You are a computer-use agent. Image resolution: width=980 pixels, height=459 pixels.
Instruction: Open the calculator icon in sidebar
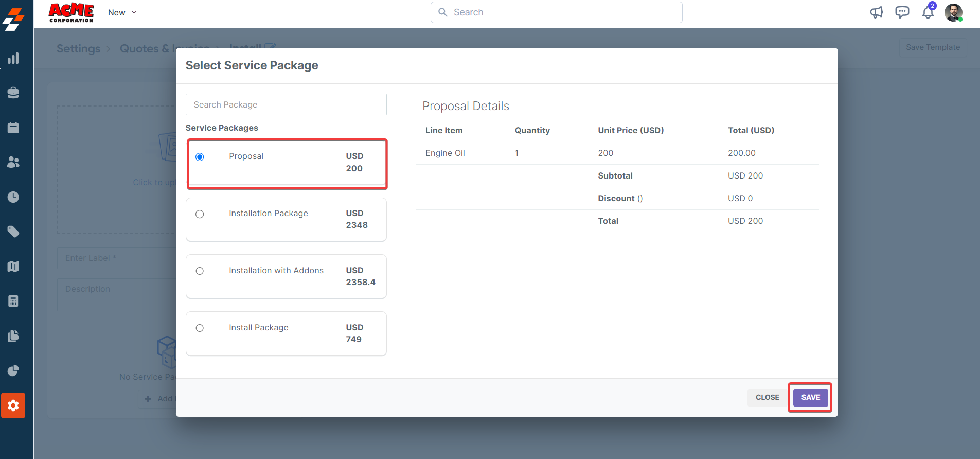point(13,302)
